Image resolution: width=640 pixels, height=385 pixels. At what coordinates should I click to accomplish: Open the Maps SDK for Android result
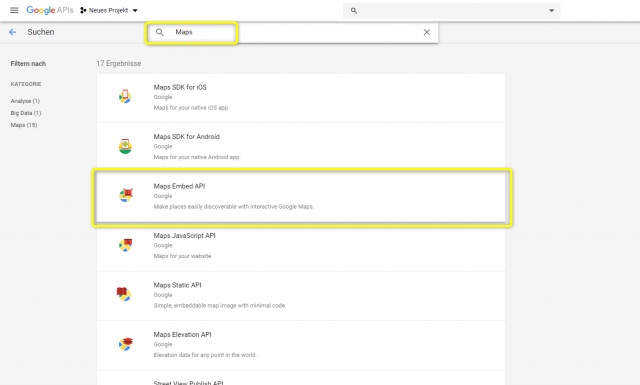click(301, 147)
